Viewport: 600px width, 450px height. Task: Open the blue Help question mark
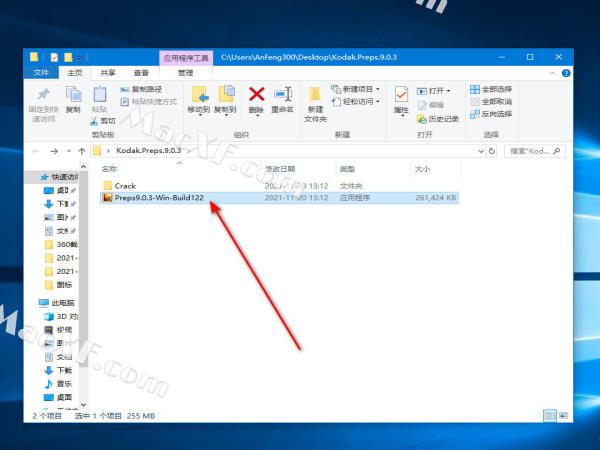pyautogui.click(x=566, y=73)
